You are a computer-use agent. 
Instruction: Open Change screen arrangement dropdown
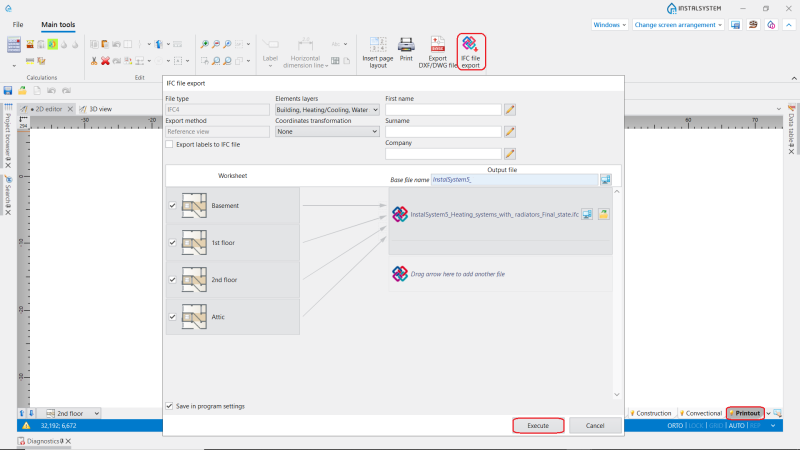678,24
